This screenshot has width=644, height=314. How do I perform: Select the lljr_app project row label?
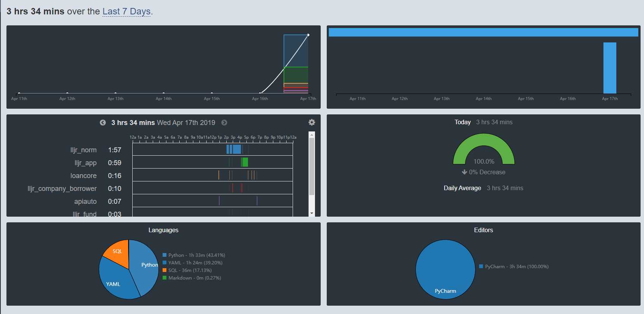point(85,163)
